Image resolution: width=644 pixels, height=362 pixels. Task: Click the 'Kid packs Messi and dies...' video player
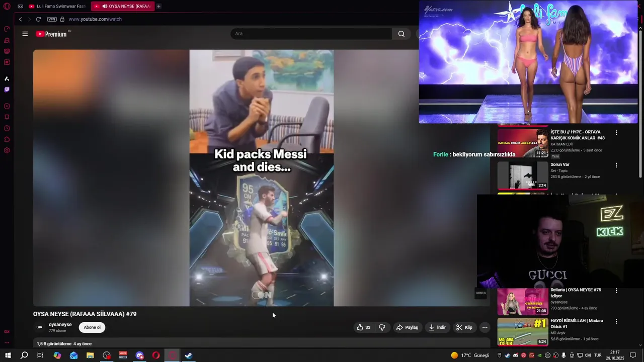(x=261, y=178)
